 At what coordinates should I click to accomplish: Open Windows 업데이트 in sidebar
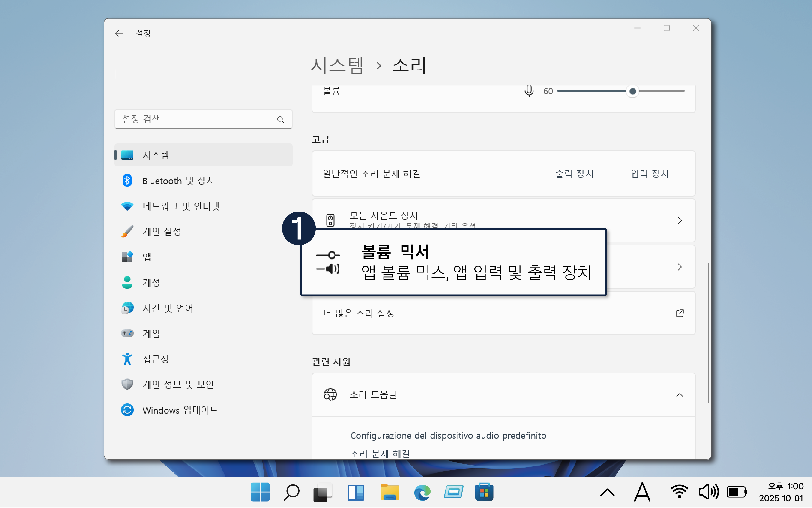[180, 410]
